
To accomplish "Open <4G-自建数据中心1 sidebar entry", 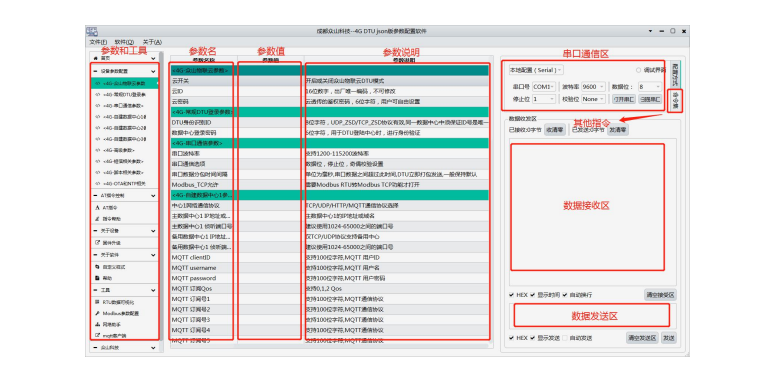I will [x=125, y=117].
